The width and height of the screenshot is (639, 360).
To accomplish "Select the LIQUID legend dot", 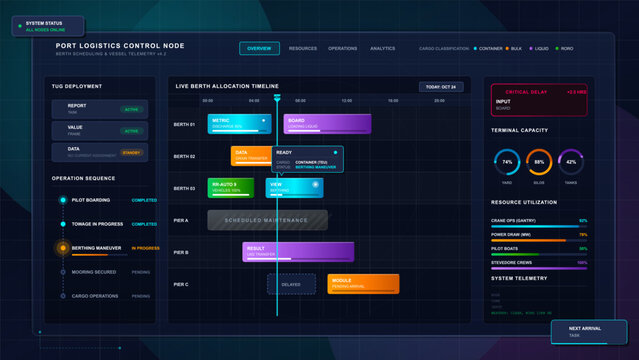I will (531, 49).
